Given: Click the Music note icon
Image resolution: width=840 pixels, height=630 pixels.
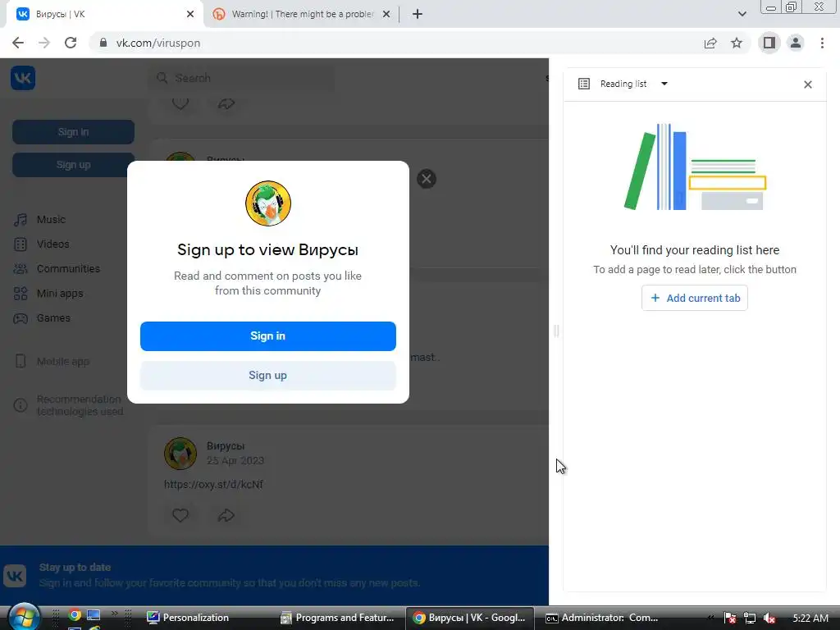Looking at the screenshot, I should point(21,220).
